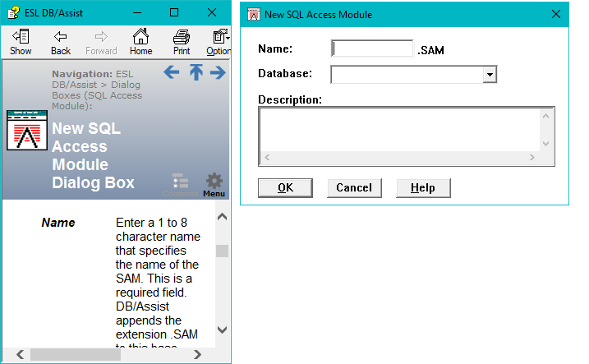Click the 'Navigation: ESL DB/Assist' breadcrumb text
589x364 pixels.
click(97, 90)
